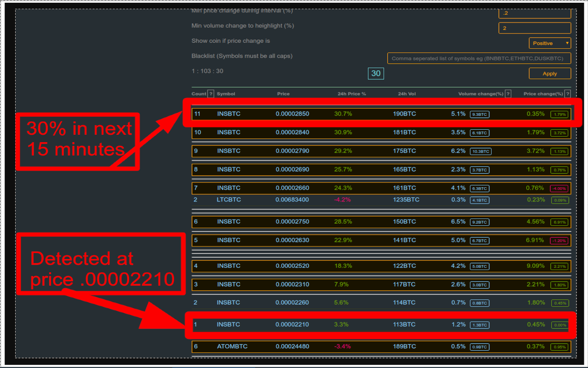Click the 24h price change 29.2%
Image resolution: width=588 pixels, height=368 pixels.
pos(343,151)
